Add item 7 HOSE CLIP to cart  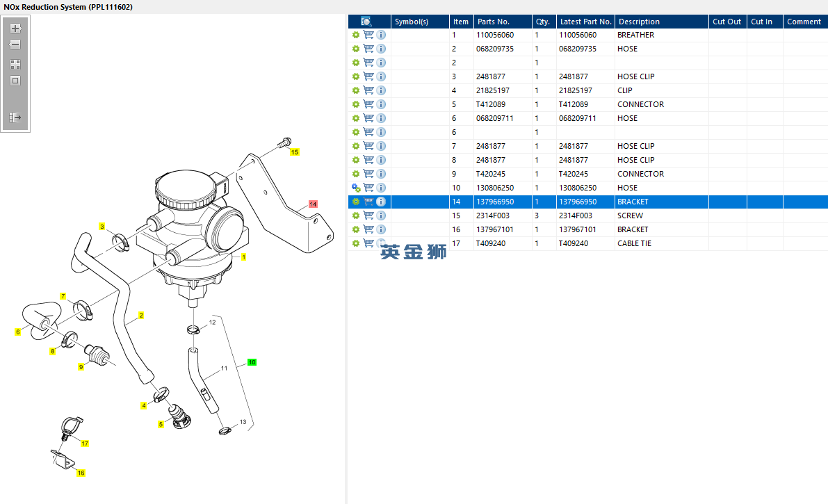pos(368,146)
